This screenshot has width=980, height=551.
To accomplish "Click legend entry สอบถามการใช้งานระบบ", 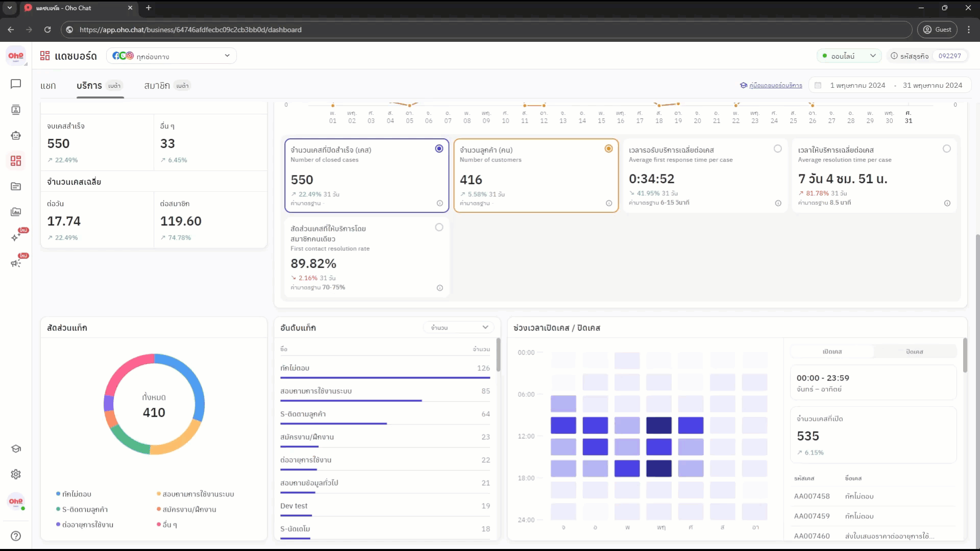I will pos(195,494).
